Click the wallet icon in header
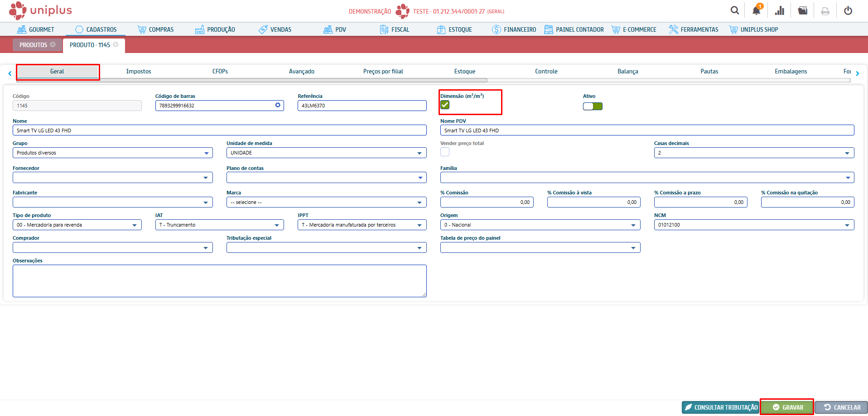The image size is (868, 416). click(802, 10)
